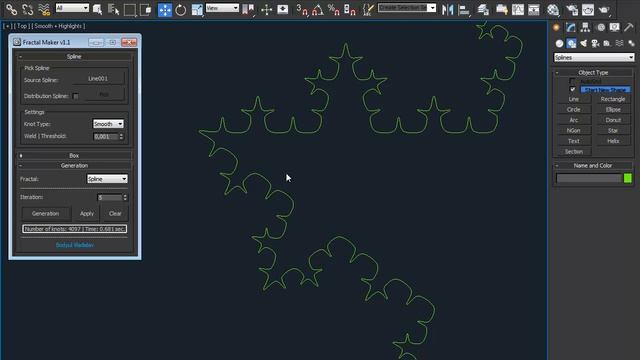
Task: Select the Link tool in main toolbar
Action: 11,9
